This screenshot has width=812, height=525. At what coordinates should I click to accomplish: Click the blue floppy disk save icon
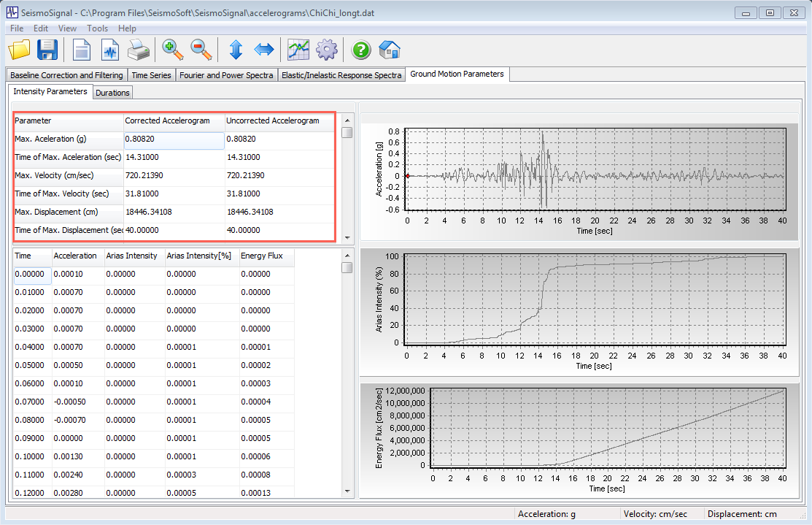pos(47,50)
